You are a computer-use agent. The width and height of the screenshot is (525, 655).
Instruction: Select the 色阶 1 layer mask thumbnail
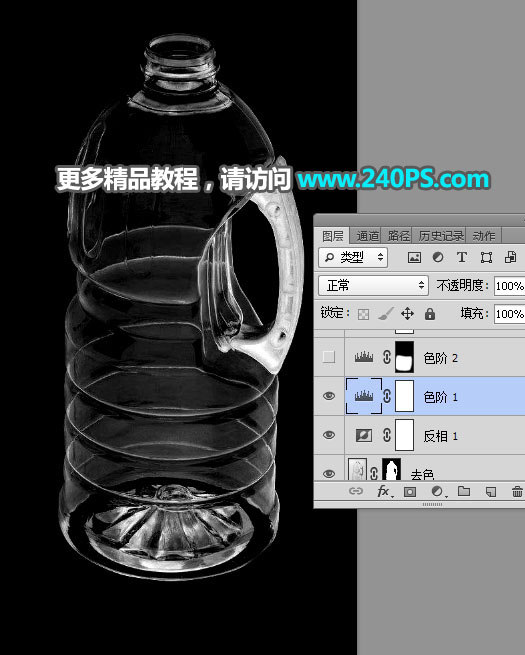(404, 396)
